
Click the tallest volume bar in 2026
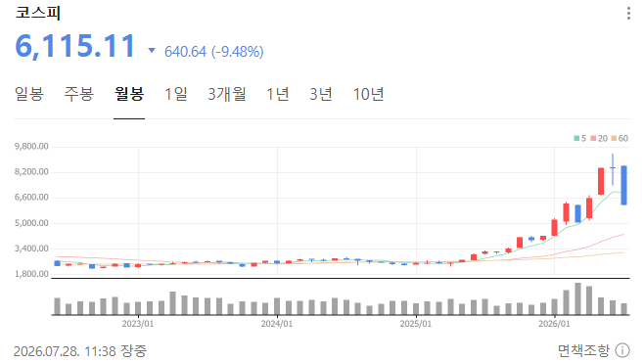[577, 298]
